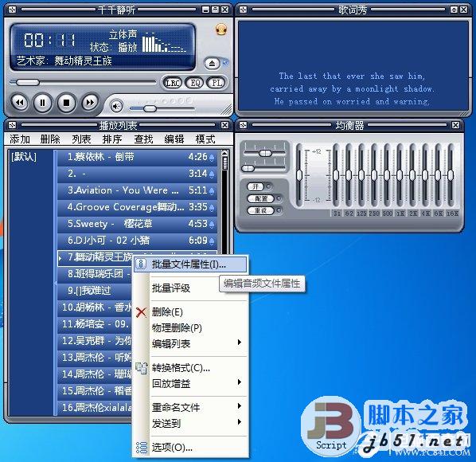Click system menu icon of 千千静听 window
The height and width of the screenshot is (462, 476).
tap(12, 10)
